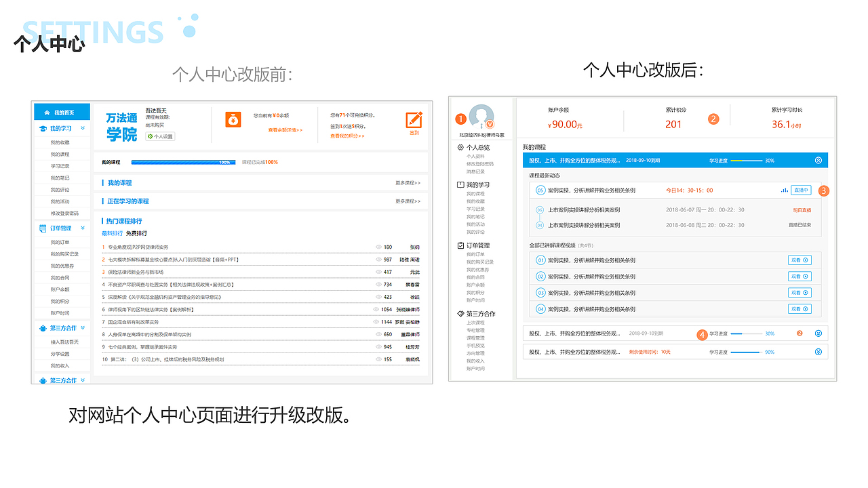Open 更多课程>> link beside 正在学习的课程
Image resolution: width=868 pixels, height=488 pixels.
pos(408,201)
